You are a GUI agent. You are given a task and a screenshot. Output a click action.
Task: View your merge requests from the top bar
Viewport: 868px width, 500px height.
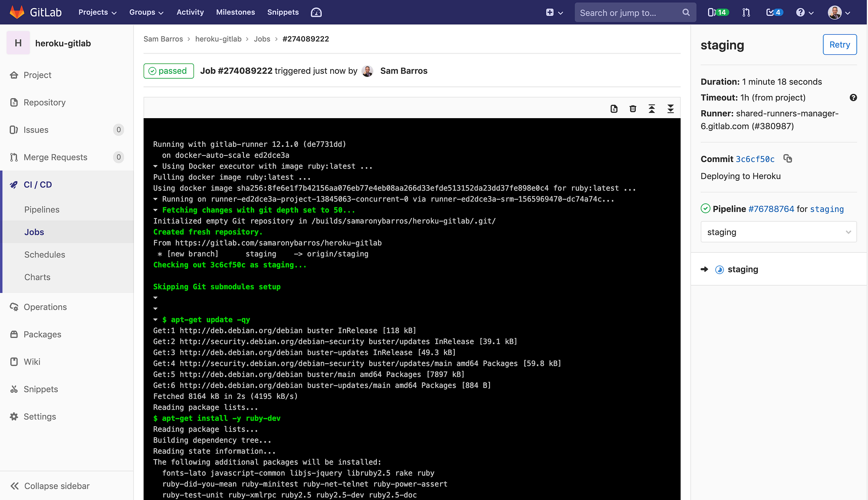click(746, 12)
